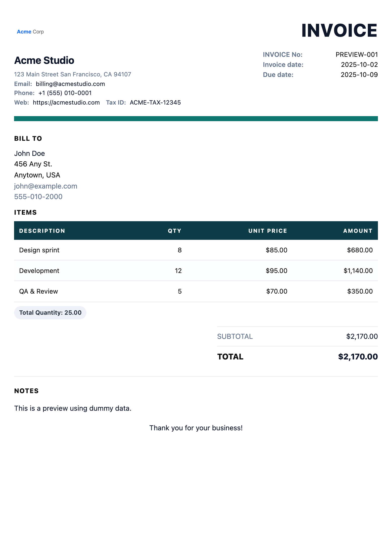The height and width of the screenshot is (553, 392).
Task: Click the Tax ID value ACME-TAX-12345
Action: coord(155,103)
